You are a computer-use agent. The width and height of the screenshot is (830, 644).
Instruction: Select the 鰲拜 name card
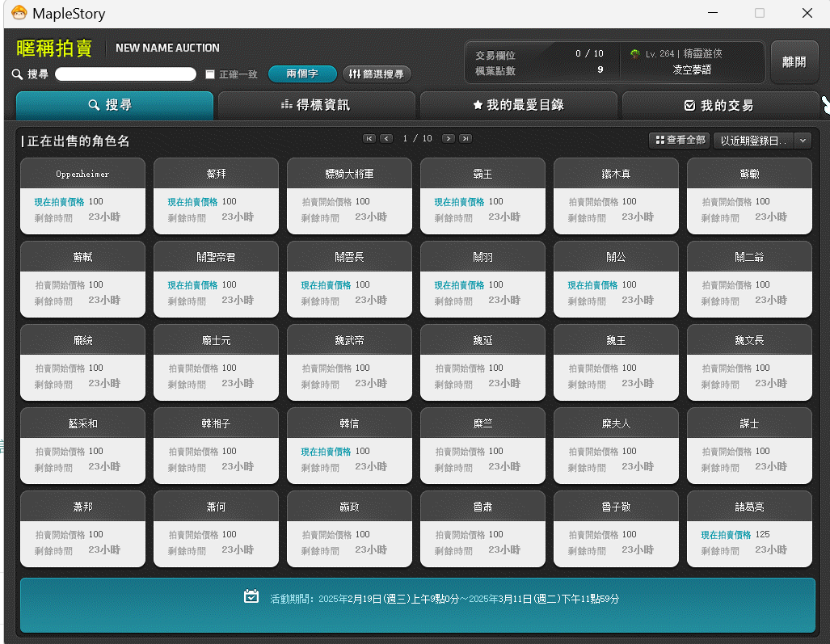click(x=216, y=196)
